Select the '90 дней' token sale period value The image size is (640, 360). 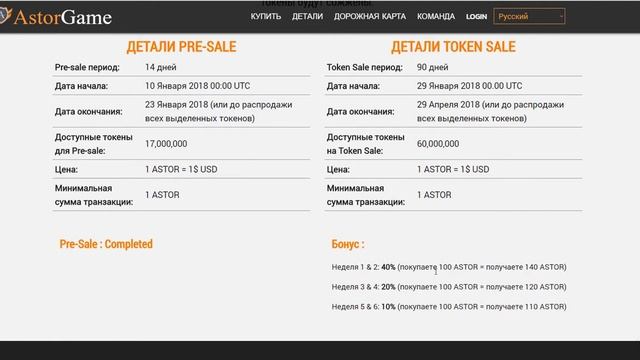coord(433,67)
